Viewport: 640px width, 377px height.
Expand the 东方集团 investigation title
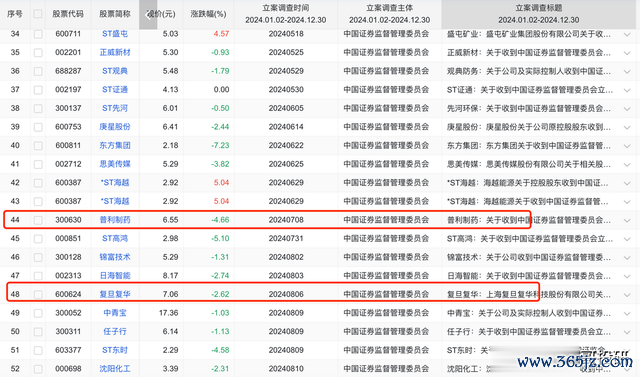click(627, 146)
